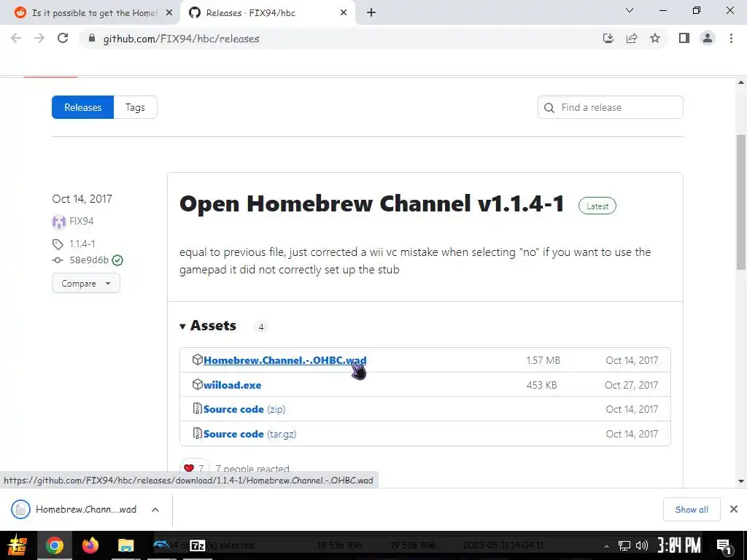Show all downloads
This screenshot has height=560, width=747.
click(x=692, y=510)
